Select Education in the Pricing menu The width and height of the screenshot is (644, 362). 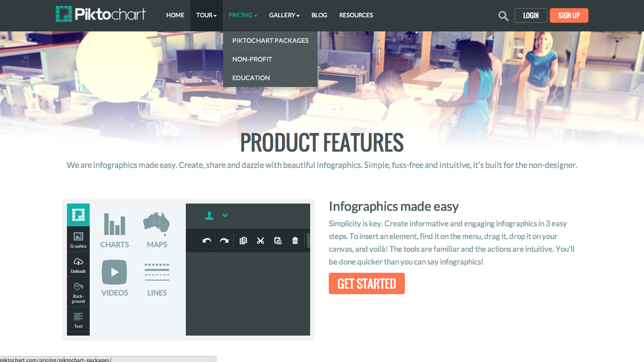point(251,78)
